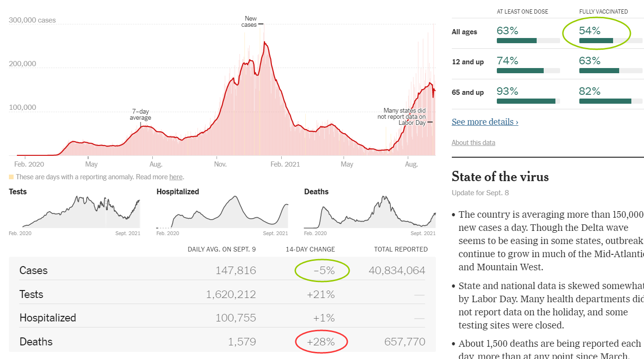Click the "FULLY VACCINATED" column header
644x359 pixels.
pyautogui.click(x=604, y=12)
